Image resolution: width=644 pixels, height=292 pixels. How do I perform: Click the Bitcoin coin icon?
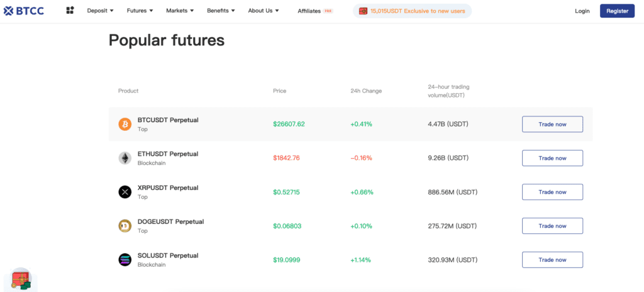125,124
